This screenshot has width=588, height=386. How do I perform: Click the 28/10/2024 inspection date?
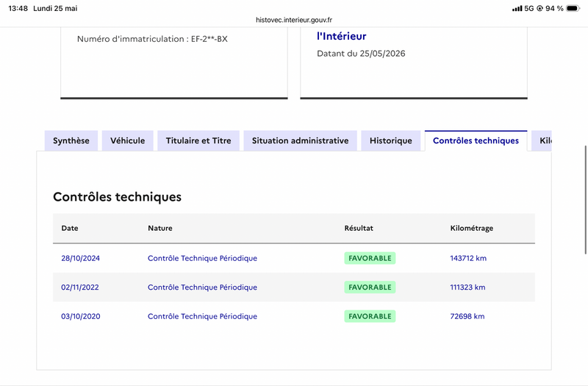tap(81, 258)
